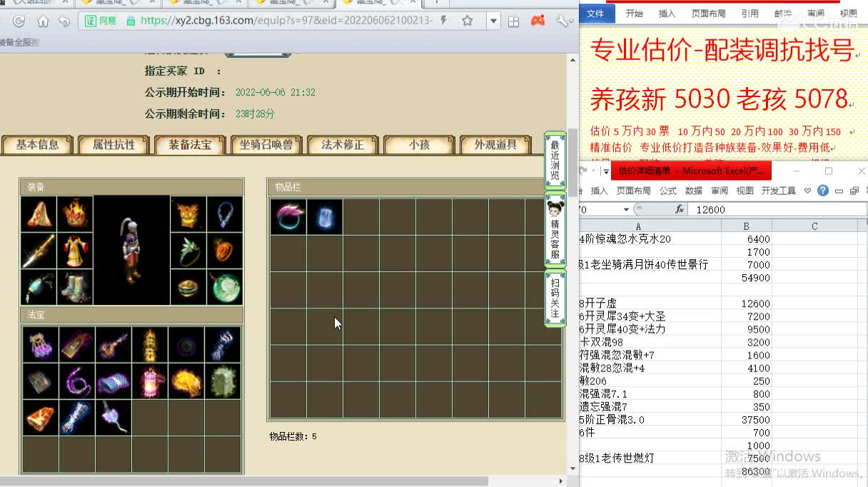Open Excel 数据 ribbon tab

click(694, 191)
